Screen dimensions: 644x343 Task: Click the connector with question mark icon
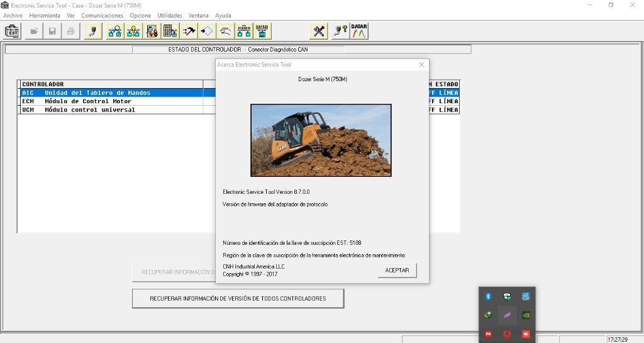click(x=341, y=31)
